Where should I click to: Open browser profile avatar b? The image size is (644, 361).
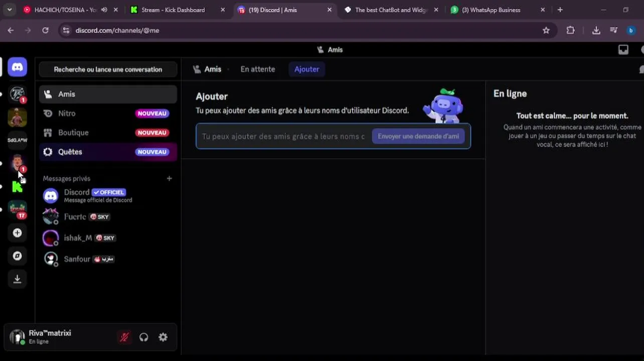click(631, 30)
